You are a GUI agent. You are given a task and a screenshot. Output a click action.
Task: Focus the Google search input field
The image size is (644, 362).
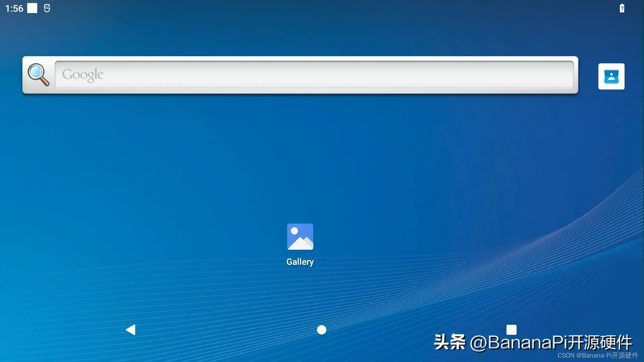314,75
